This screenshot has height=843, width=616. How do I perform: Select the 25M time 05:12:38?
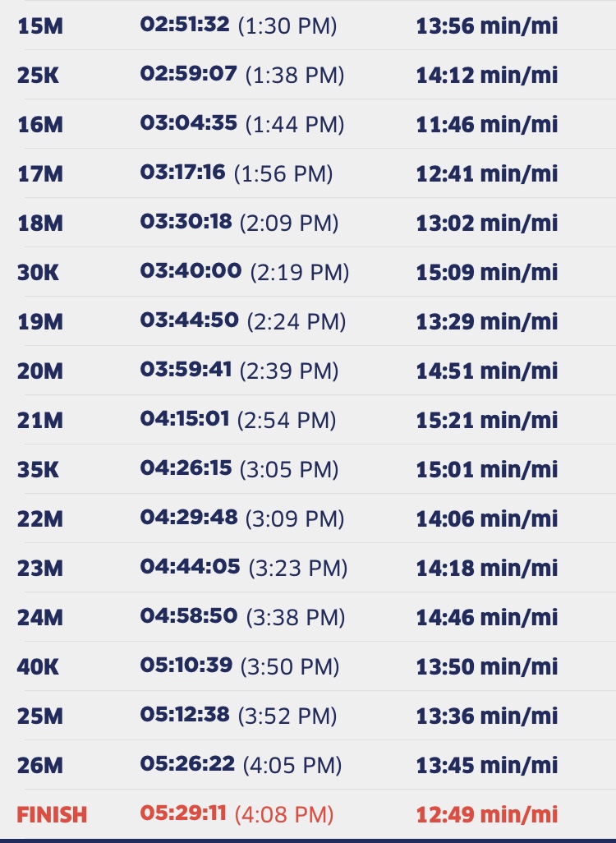(185, 715)
